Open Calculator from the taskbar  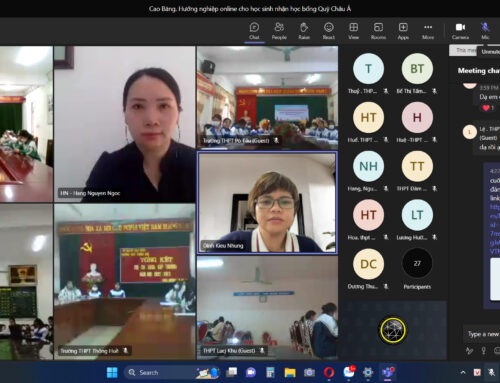point(270,372)
